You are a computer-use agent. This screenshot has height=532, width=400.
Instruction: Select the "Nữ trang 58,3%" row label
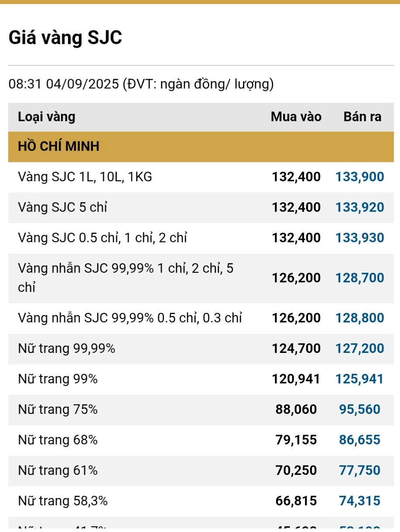coord(63,501)
